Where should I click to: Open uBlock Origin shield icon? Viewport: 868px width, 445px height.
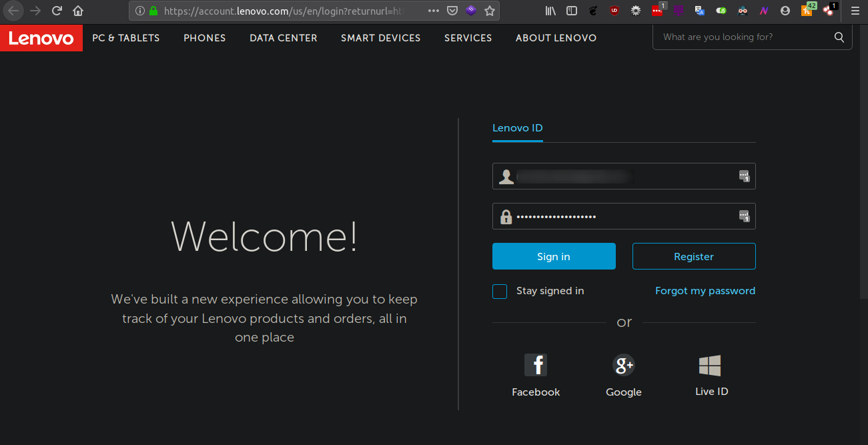614,11
